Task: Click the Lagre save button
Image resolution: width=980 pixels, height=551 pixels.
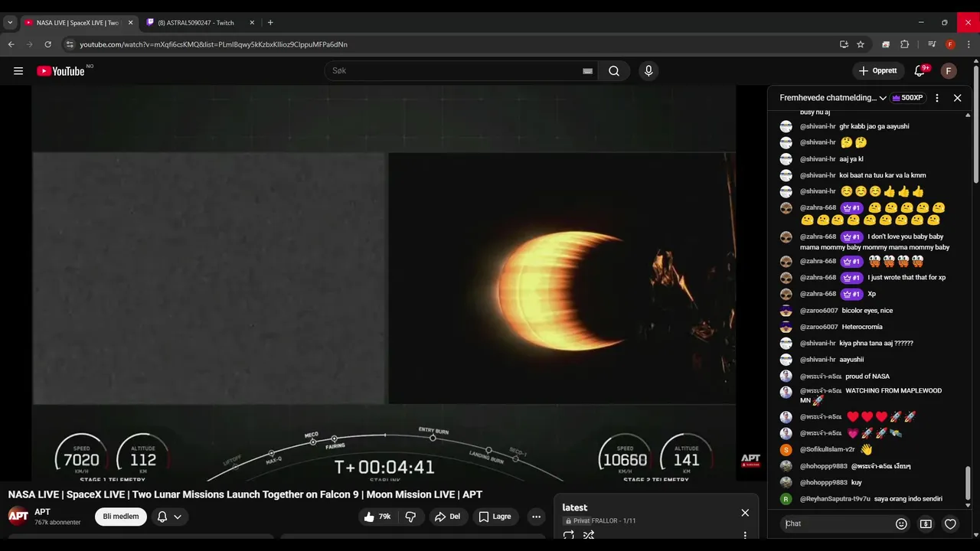Action: (495, 517)
